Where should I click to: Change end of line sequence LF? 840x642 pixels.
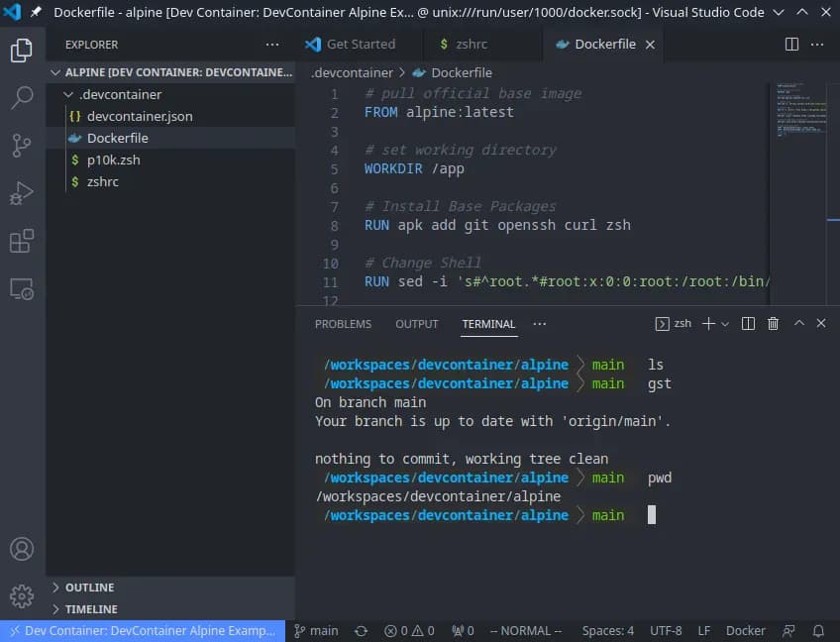tap(704, 631)
